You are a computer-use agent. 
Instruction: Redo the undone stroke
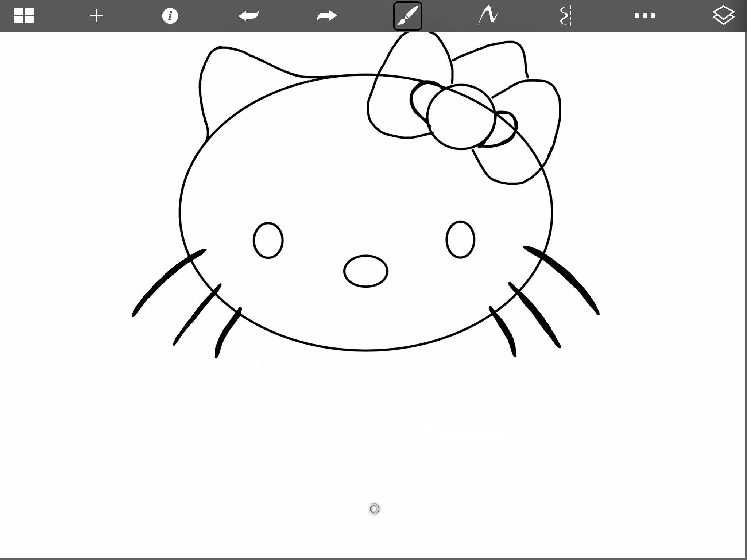point(327,16)
